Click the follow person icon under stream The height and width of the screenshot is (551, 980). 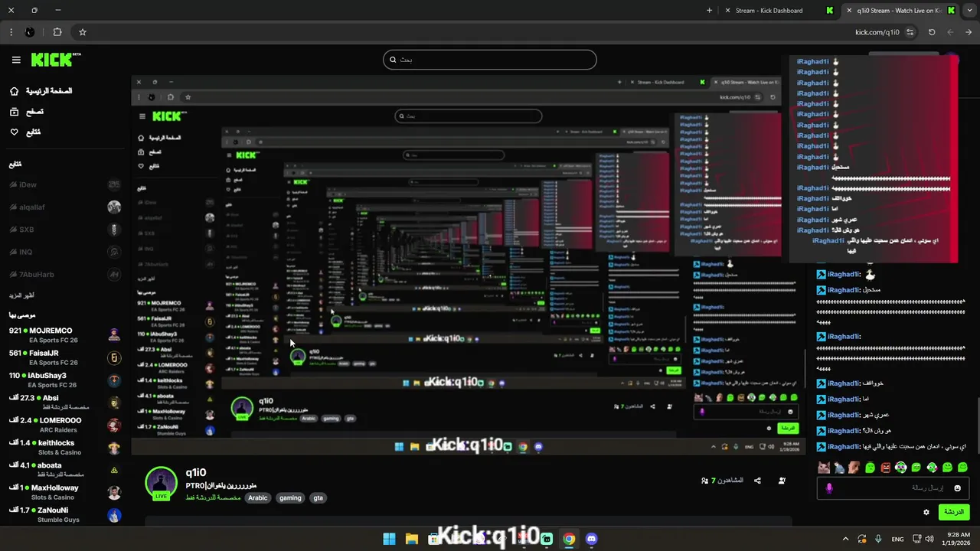point(782,481)
